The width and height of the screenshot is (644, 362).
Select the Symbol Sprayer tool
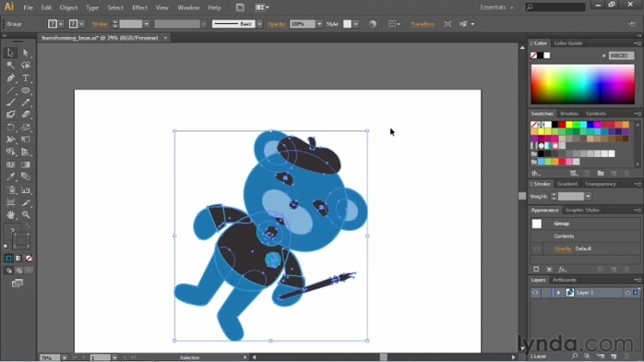click(x=10, y=190)
